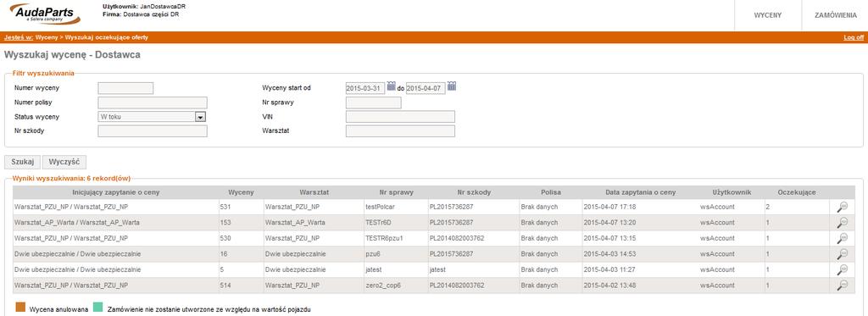The height and width of the screenshot is (316, 868).
Task: Click the date cell 2015-04-03 14:53
Action: 640,254
